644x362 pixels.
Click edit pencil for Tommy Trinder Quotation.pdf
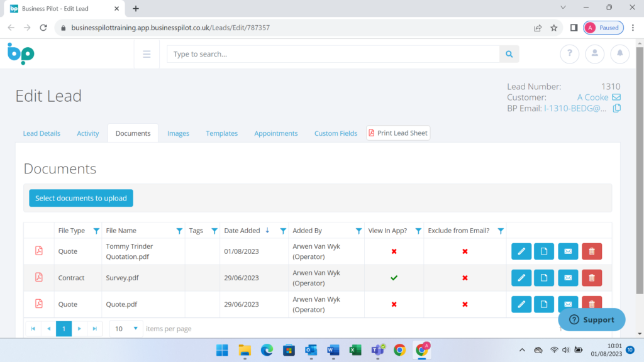521,251
